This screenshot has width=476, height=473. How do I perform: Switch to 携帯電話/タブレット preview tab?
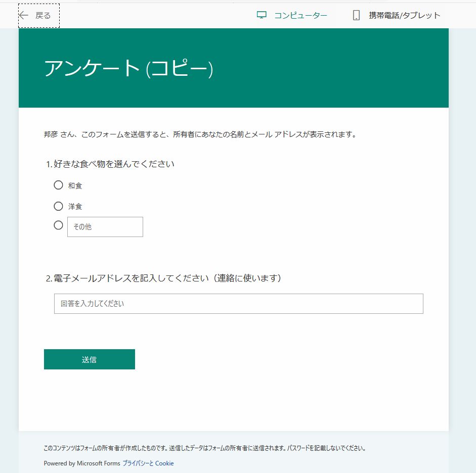pos(397,16)
